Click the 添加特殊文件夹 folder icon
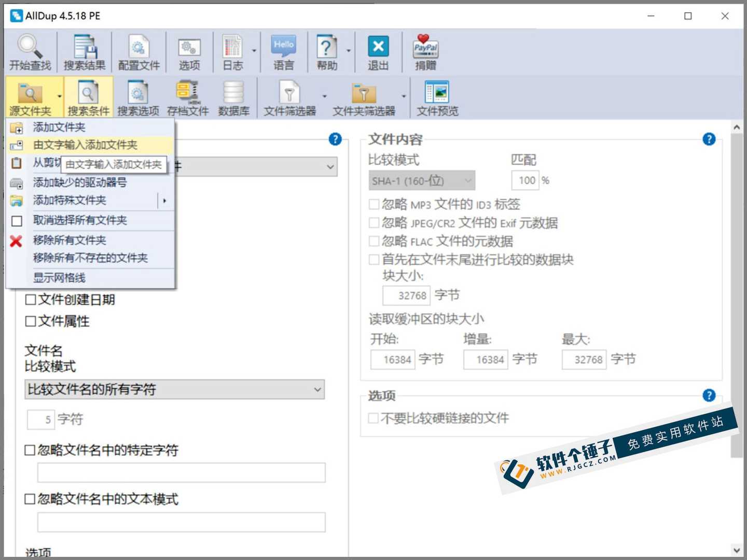 (x=17, y=201)
